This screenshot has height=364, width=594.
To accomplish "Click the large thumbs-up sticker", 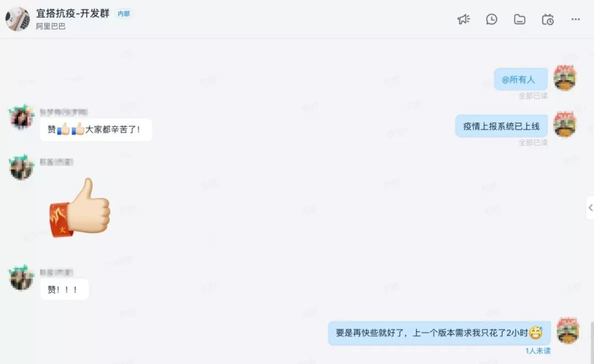I will [80, 208].
